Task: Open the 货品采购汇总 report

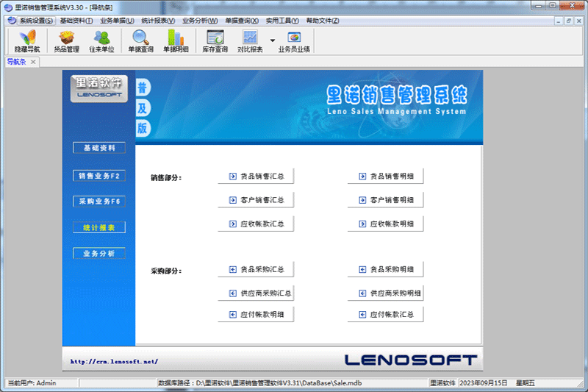Action: click(256, 269)
